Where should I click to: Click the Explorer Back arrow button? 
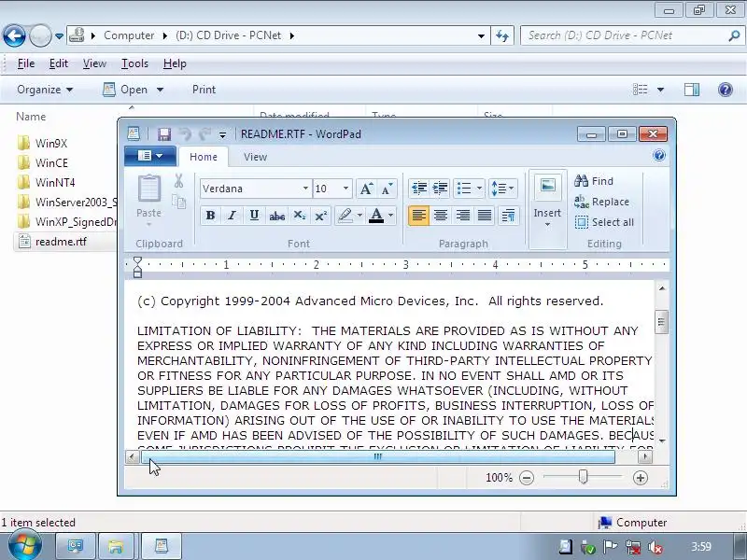point(14,35)
